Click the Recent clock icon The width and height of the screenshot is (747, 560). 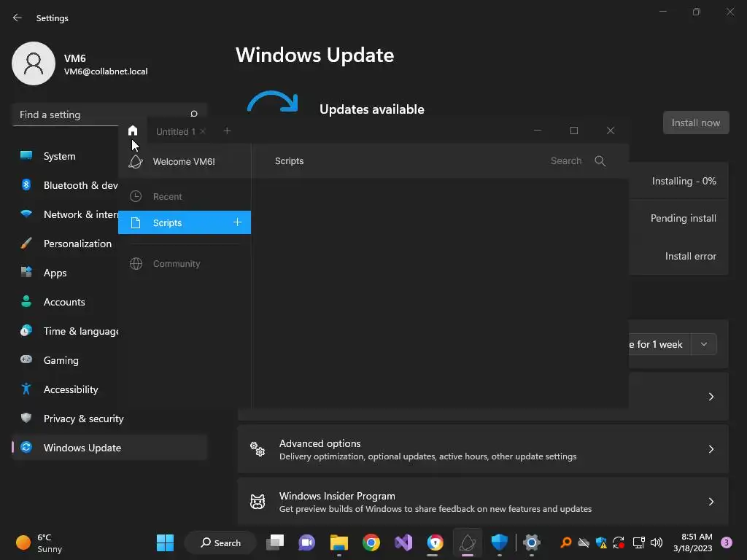pos(136,196)
